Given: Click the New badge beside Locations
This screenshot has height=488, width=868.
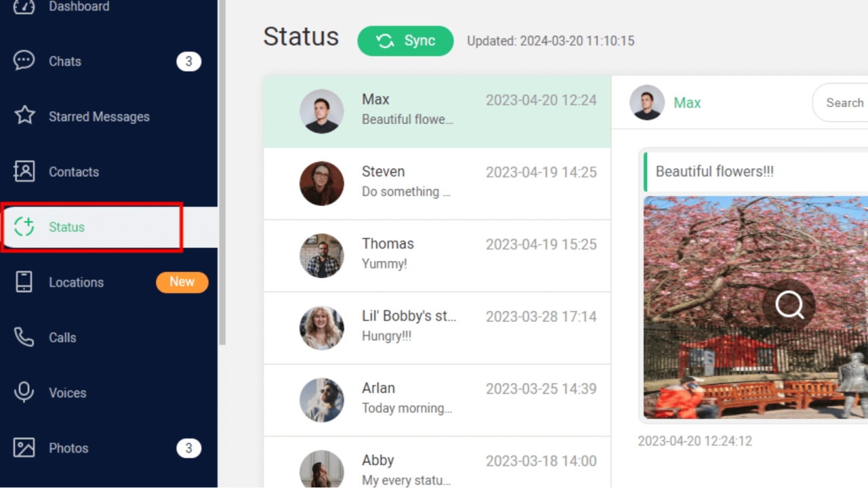Looking at the screenshot, I should [182, 282].
